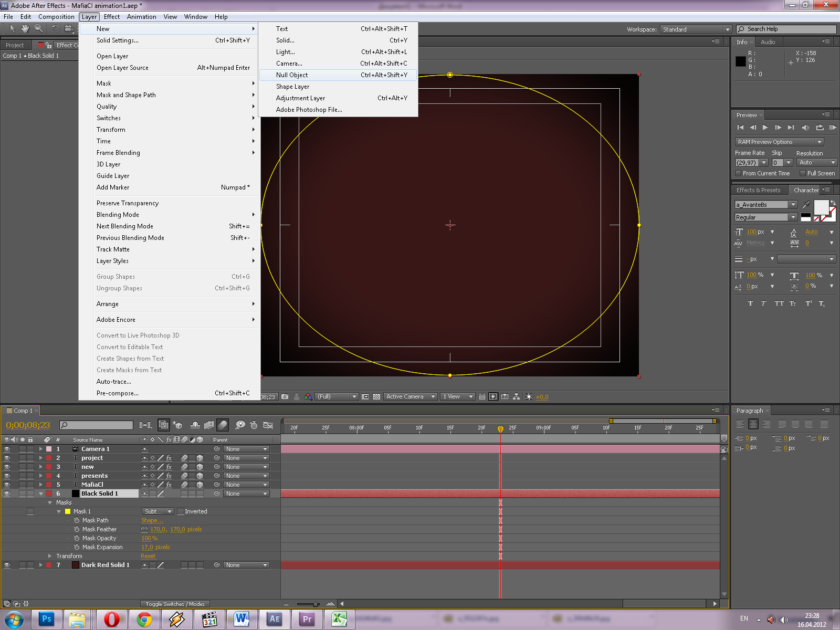Swap fill and stroke colors
The width and height of the screenshot is (840, 630).
833,203
